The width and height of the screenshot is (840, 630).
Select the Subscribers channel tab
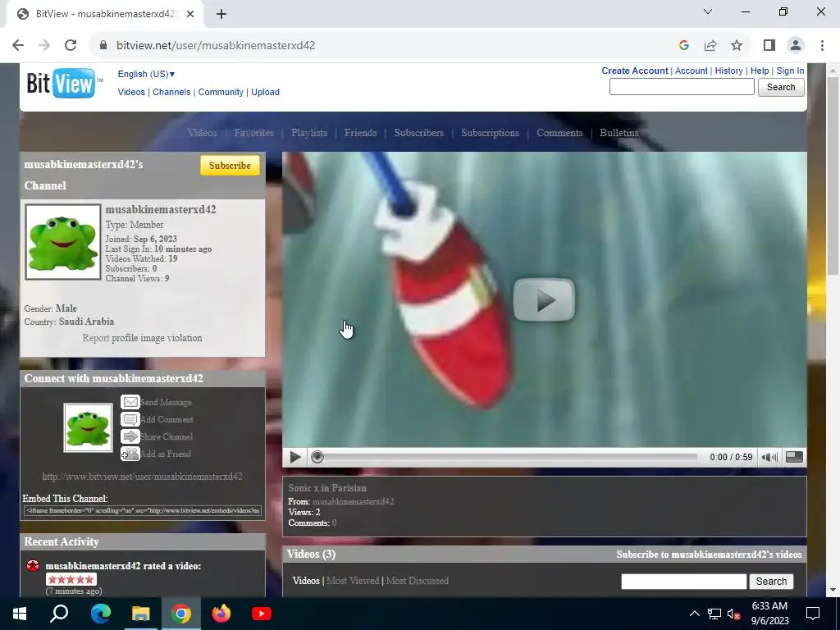coord(419,133)
